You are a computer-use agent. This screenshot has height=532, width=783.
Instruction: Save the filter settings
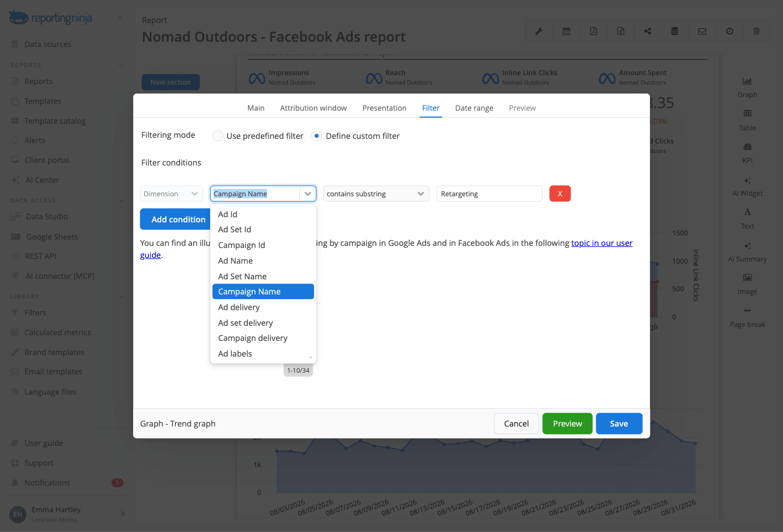[619, 423]
